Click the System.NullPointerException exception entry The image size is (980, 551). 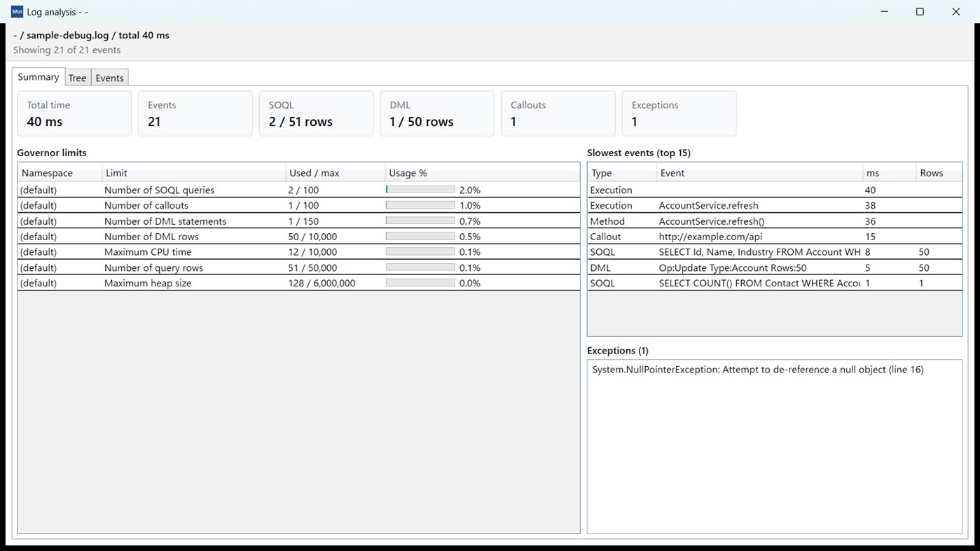(758, 370)
